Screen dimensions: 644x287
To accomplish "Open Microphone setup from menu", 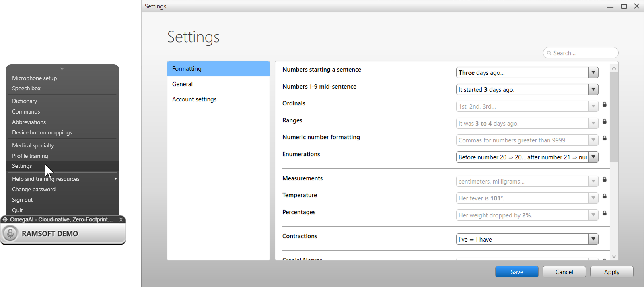I will click(x=63, y=78).
